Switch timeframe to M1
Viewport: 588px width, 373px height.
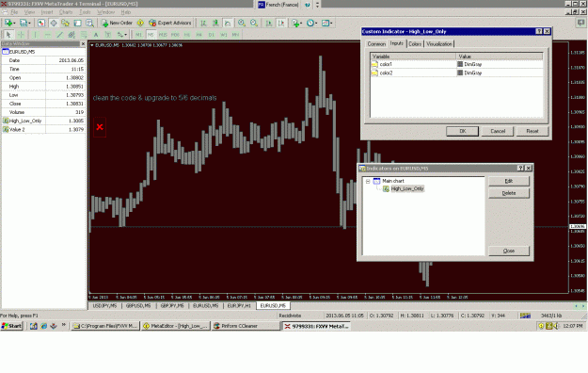pyautogui.click(x=138, y=35)
